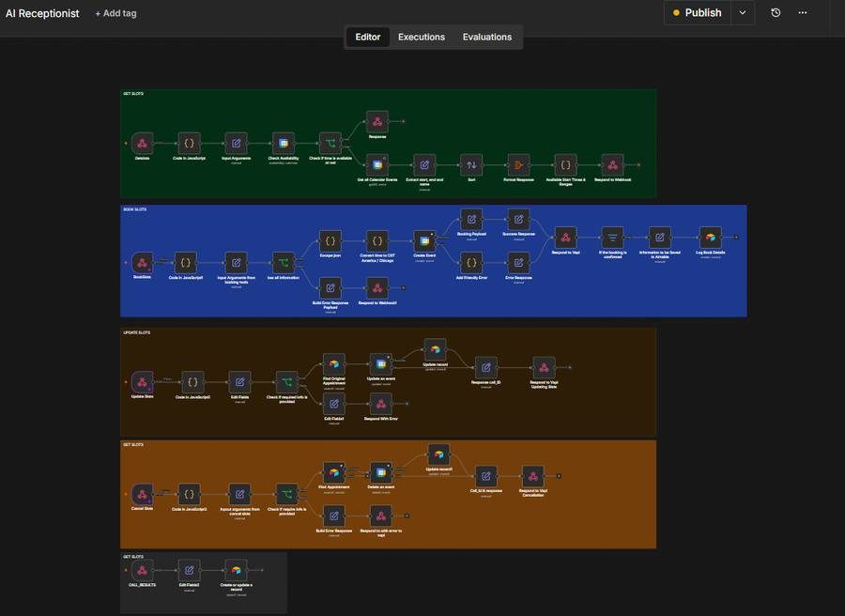Select the Sort node in Get Slots
The image size is (845, 616).
(x=471, y=165)
